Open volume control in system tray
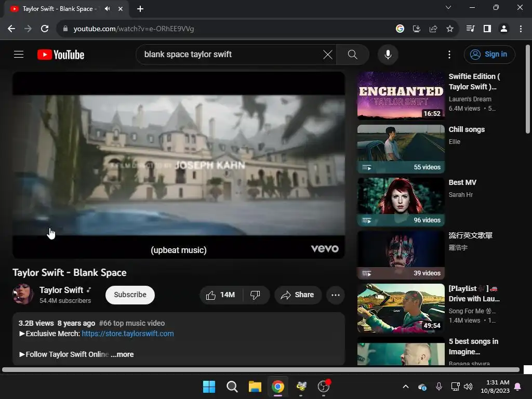 coord(468,387)
